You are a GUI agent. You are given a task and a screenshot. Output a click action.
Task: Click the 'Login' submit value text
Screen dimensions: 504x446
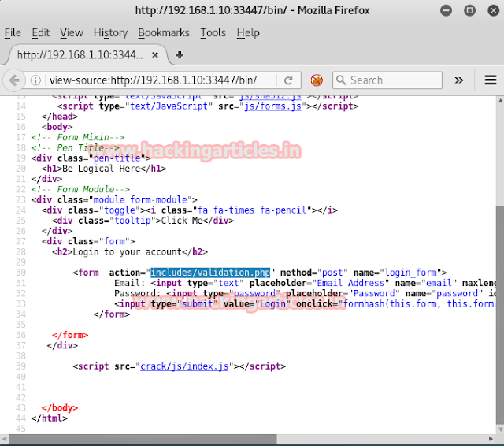[x=272, y=304]
